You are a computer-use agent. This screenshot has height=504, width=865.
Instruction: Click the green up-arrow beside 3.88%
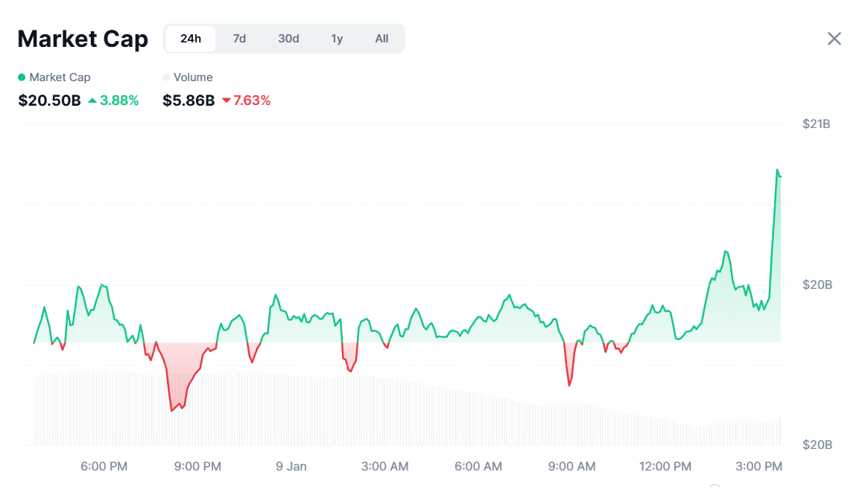(92, 100)
